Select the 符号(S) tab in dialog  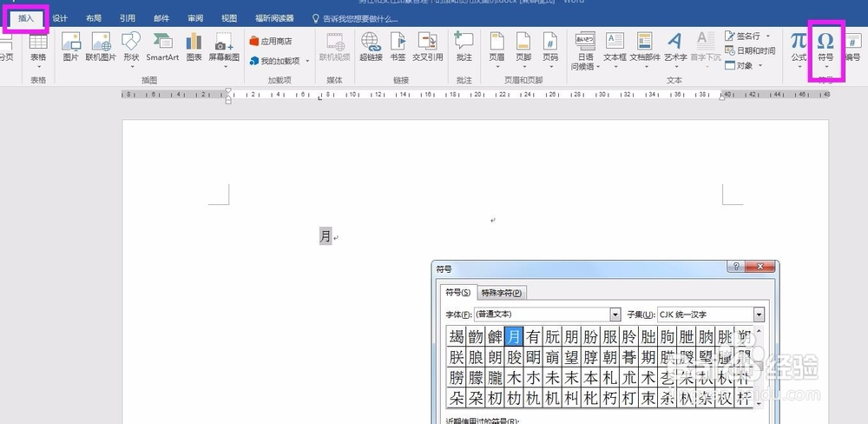tap(457, 292)
